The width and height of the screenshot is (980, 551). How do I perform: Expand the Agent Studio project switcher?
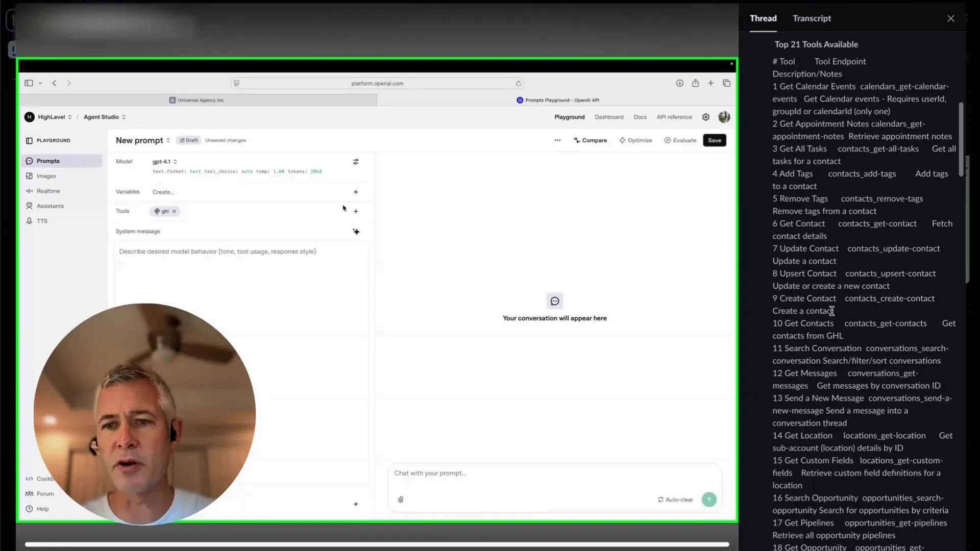105,117
